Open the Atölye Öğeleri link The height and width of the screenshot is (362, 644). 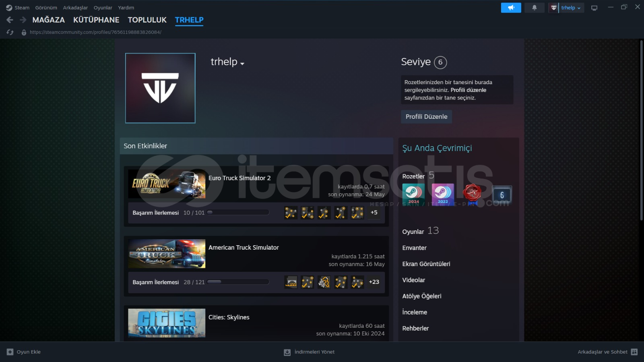[422, 296]
